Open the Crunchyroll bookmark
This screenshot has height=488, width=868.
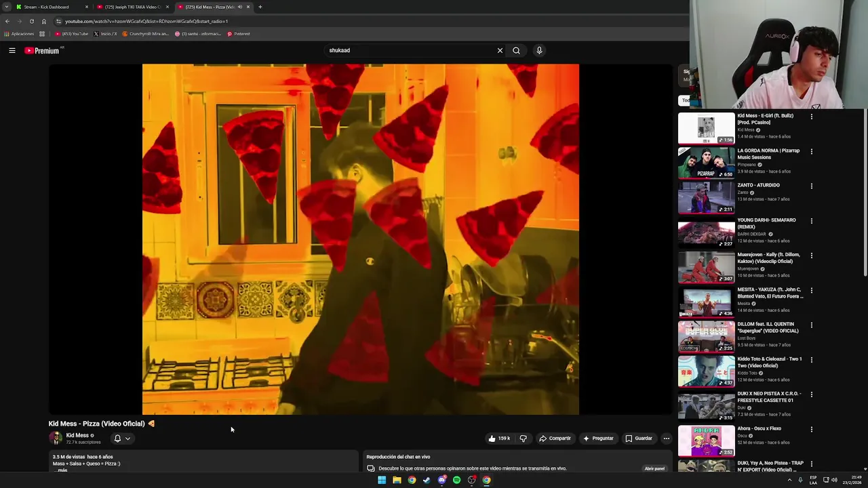(145, 34)
